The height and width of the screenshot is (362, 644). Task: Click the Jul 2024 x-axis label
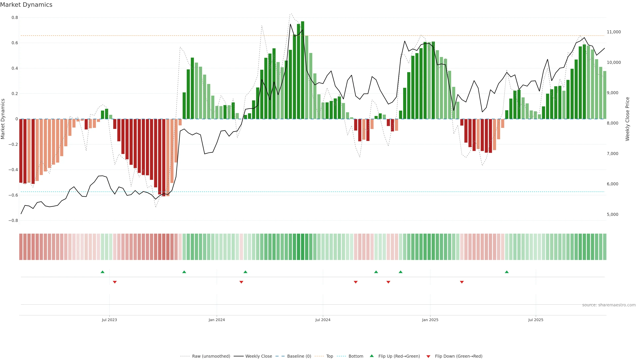(x=323, y=320)
